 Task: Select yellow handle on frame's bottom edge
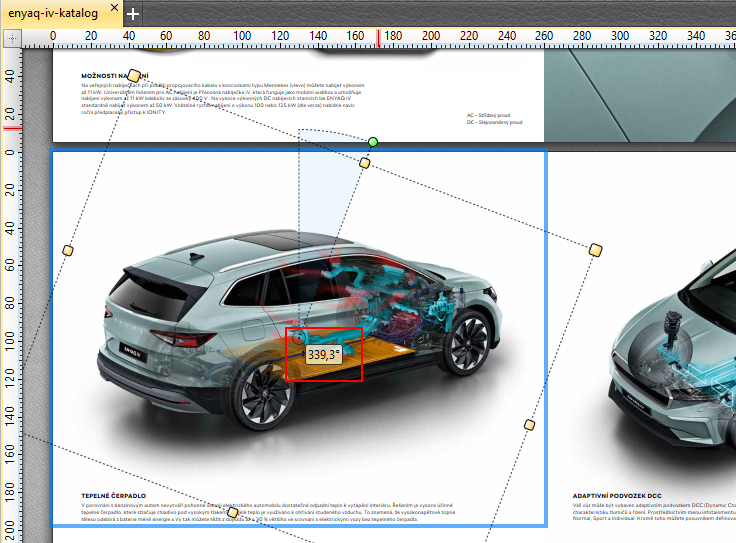coord(232,512)
